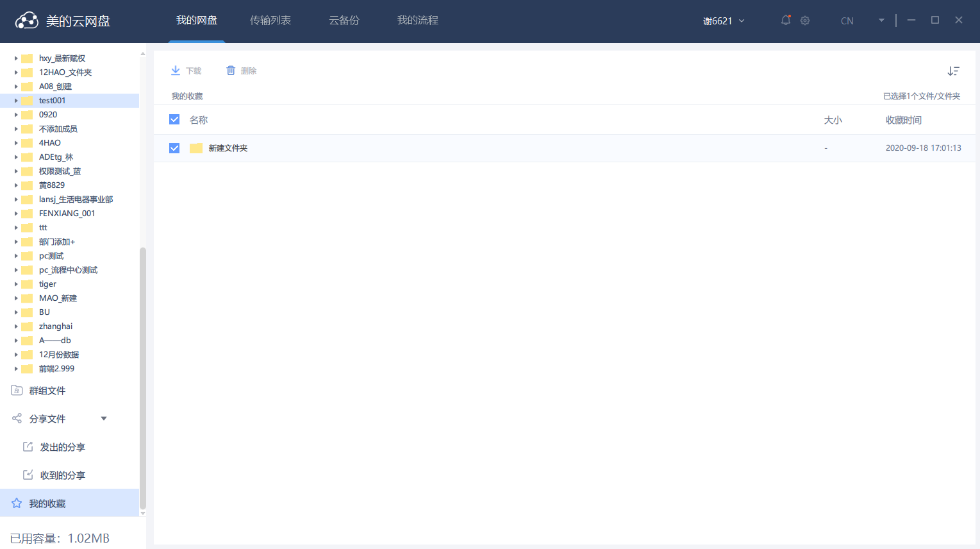The image size is (980, 549).
Task: Open the notification bell icon
Action: 786,21
